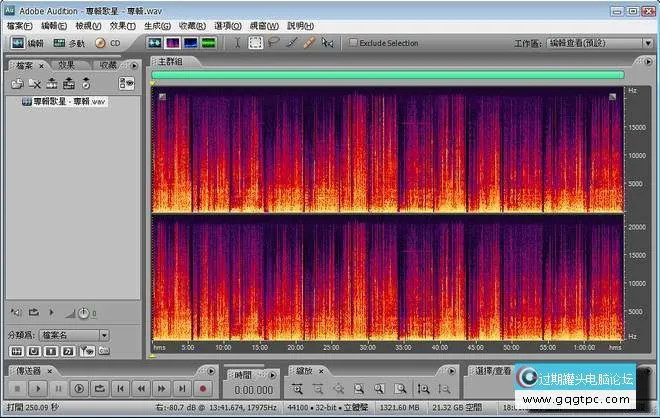
Task: Select the Marquee selection tool
Action: pyautogui.click(x=256, y=43)
